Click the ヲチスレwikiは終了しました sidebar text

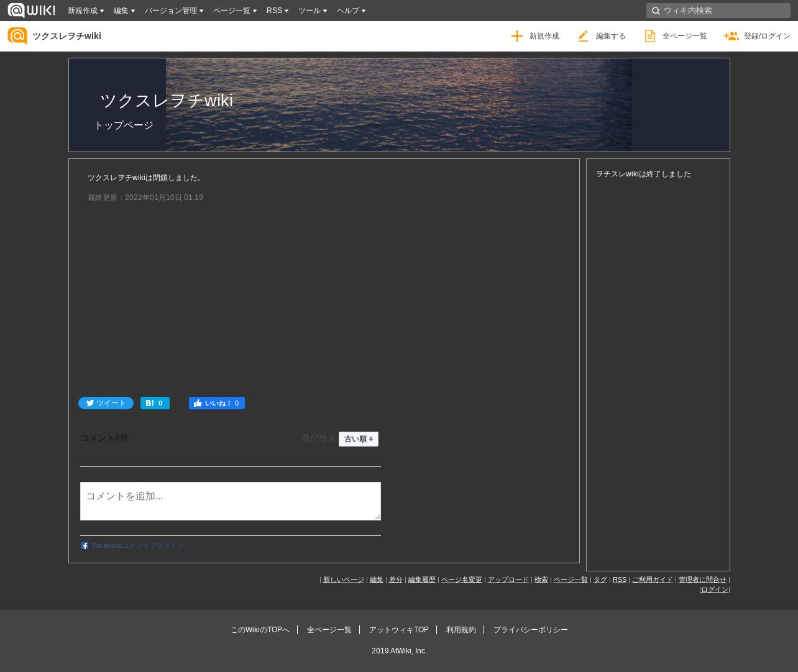tap(643, 174)
